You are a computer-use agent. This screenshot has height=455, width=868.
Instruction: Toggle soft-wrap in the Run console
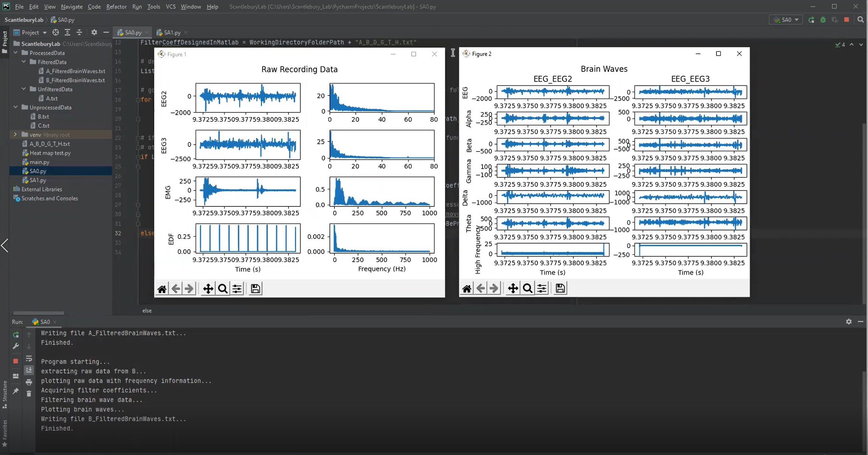pos(29,359)
